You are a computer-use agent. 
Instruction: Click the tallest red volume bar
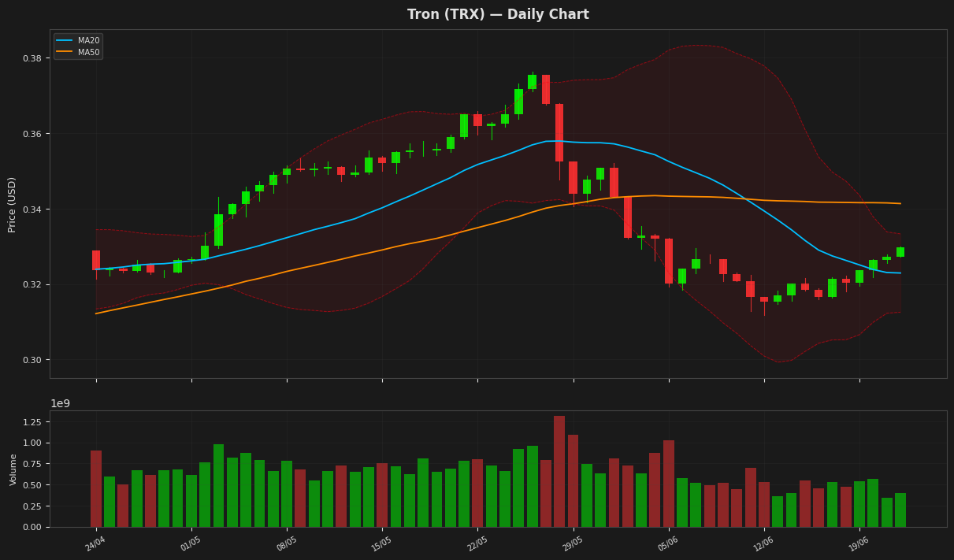point(559,471)
